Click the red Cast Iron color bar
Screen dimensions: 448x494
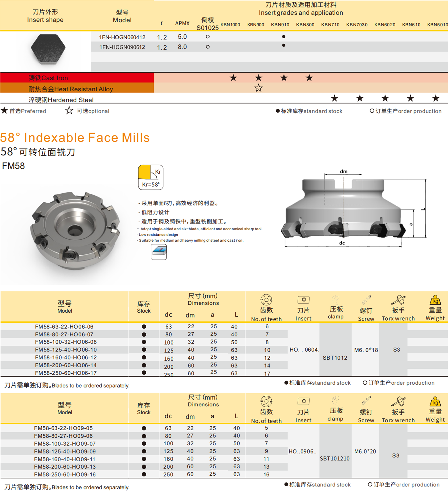[77, 78]
